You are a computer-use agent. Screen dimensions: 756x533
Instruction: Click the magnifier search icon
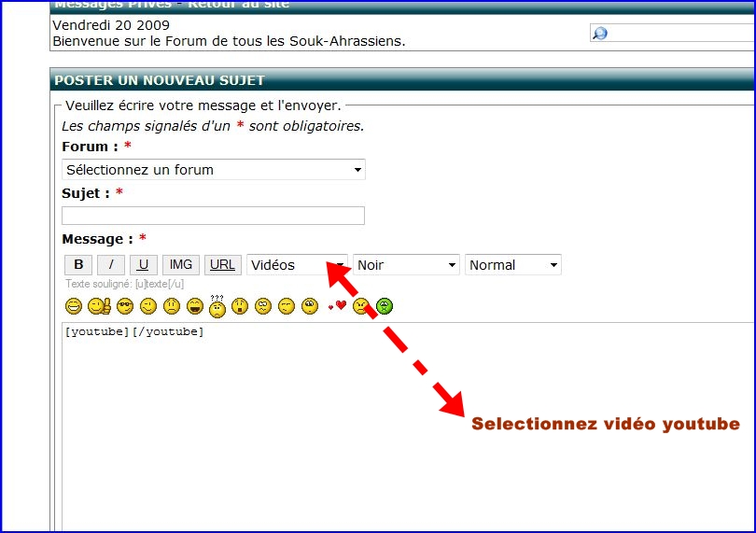click(600, 34)
